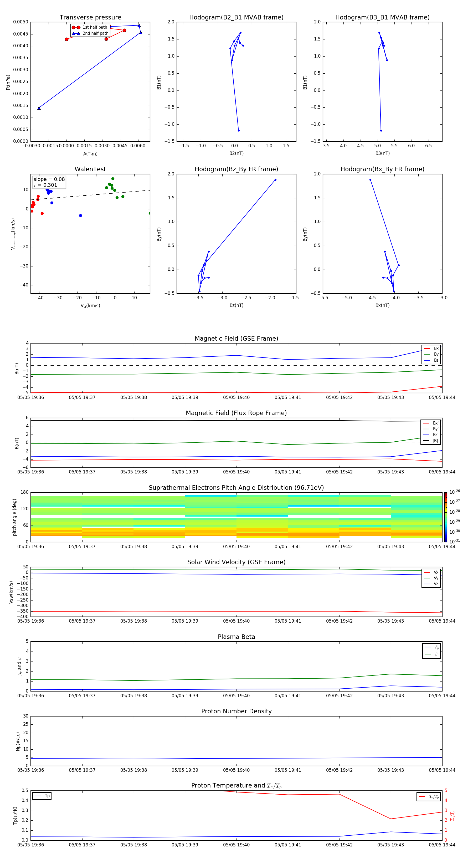The image size is (473, 868).
Task: Select the top-right point in Bz_By FR hodogram
Action: click(x=275, y=180)
